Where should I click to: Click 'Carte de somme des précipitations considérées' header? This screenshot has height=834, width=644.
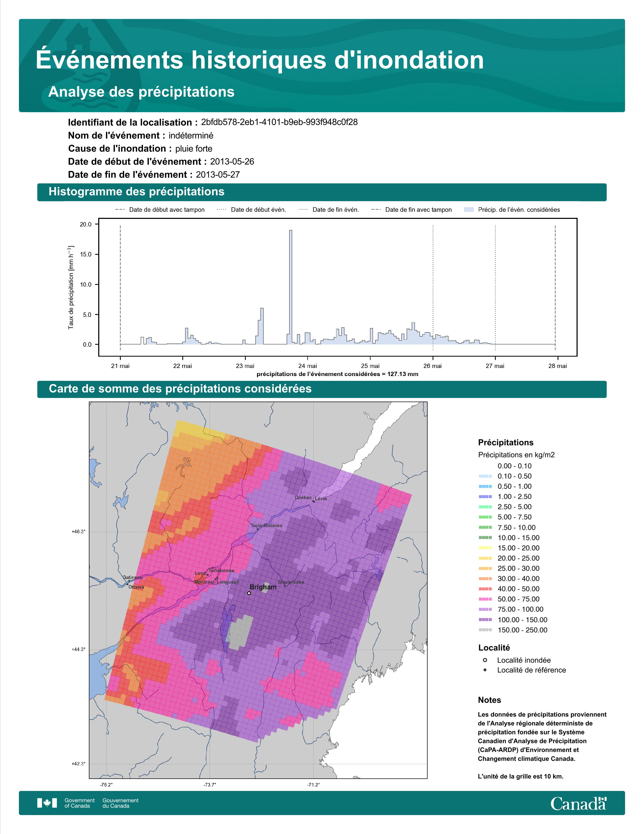tap(321, 389)
